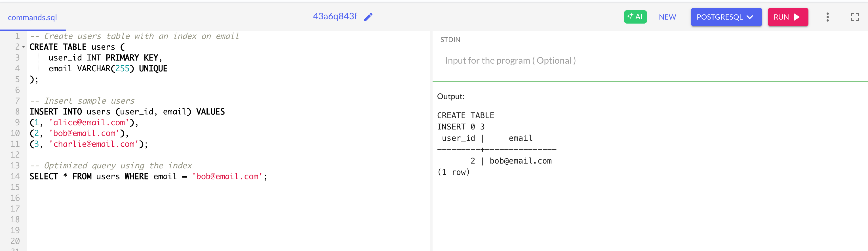Viewport: 868px width, 251px height.
Task: Open the POSTGRESQL language dropdown
Action: 726,17
